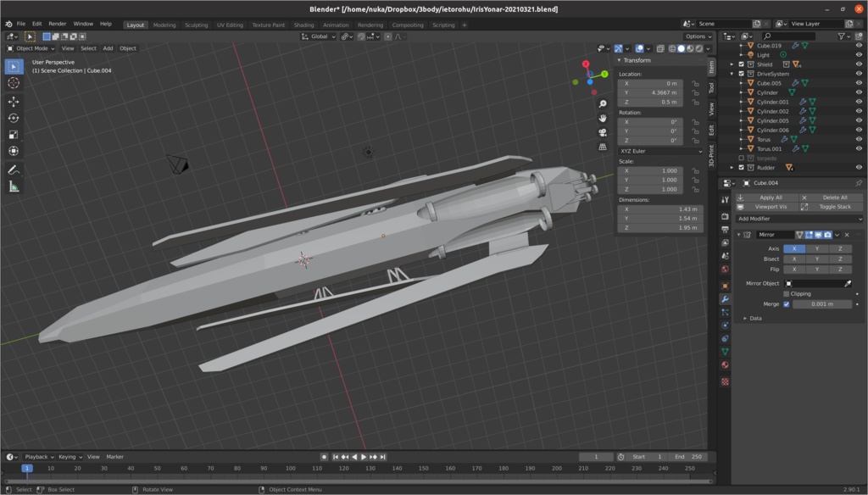Click the Mirror Object eyedropper
This screenshot has width=868, height=495.
[x=848, y=283]
